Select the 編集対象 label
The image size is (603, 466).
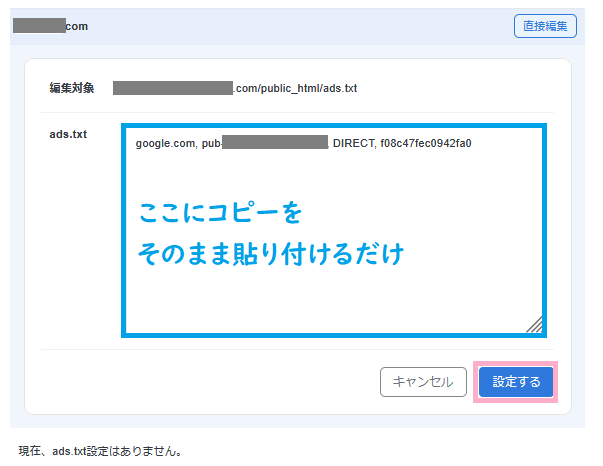point(72,88)
